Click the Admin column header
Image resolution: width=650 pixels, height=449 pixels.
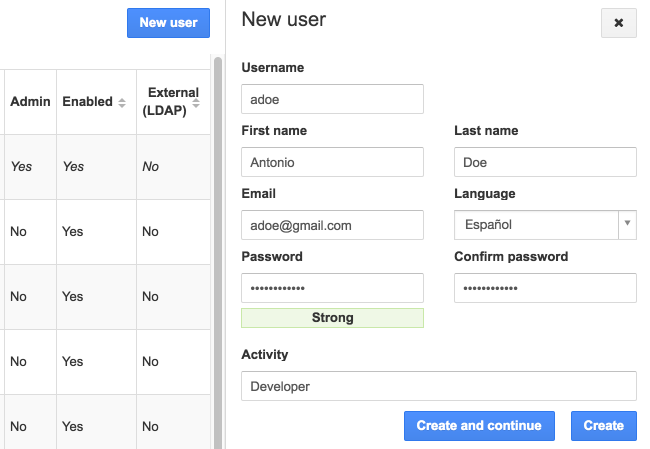pos(30,102)
